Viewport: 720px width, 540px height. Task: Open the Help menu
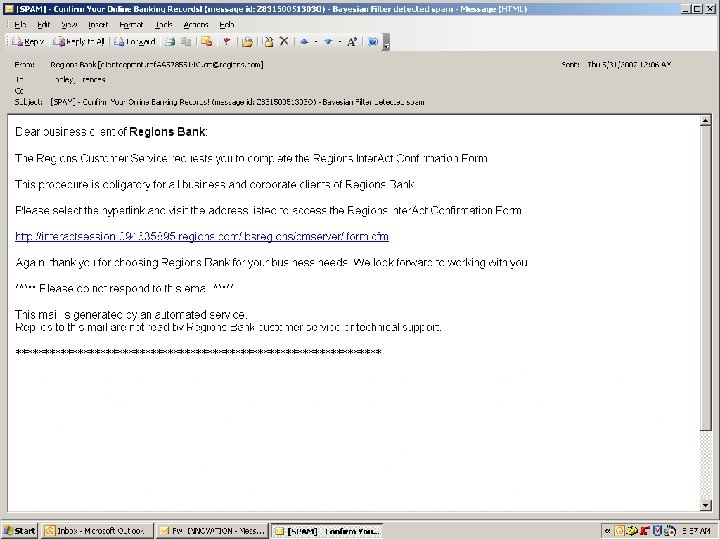point(226,25)
